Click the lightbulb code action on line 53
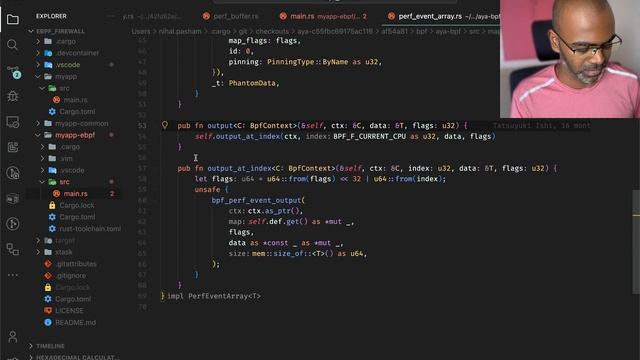The image size is (640, 360). [x=164, y=125]
